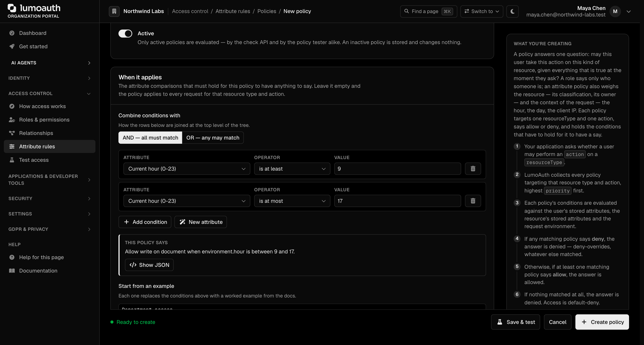The height and width of the screenshot is (345, 644).
Task: Toggle the Active policy switch
Action: [125, 34]
